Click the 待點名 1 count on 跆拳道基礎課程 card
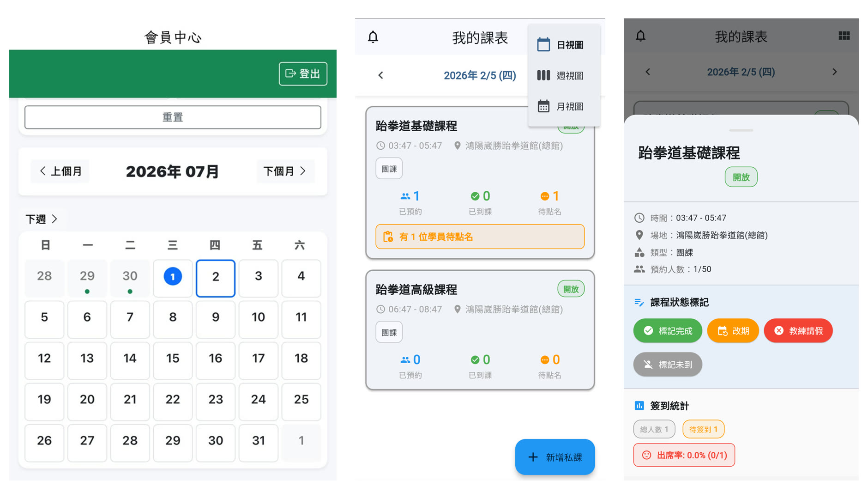The width and height of the screenshot is (868, 499). tap(549, 203)
